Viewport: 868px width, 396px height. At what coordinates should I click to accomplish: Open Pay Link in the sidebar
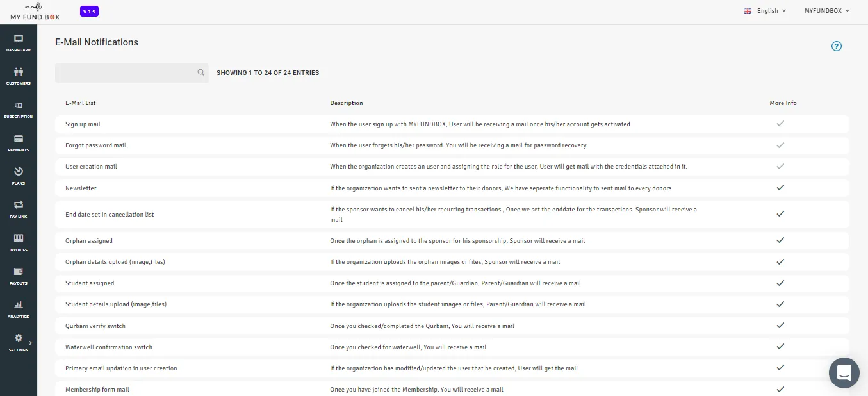click(19, 210)
